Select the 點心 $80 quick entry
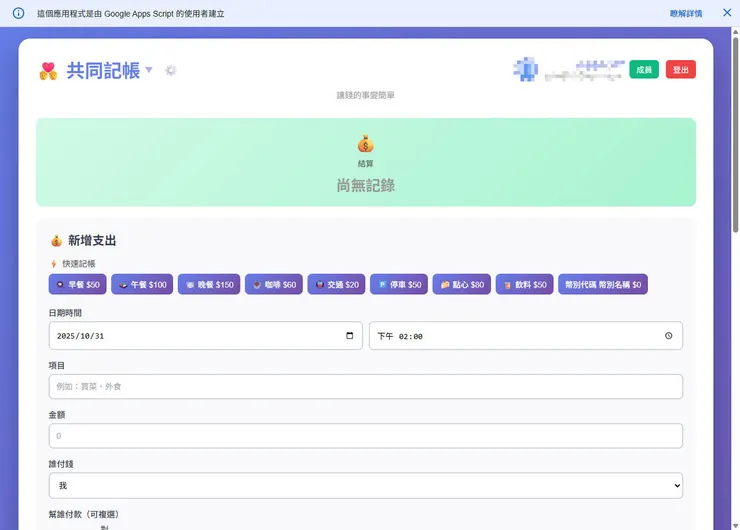The image size is (740, 530). [x=462, y=284]
